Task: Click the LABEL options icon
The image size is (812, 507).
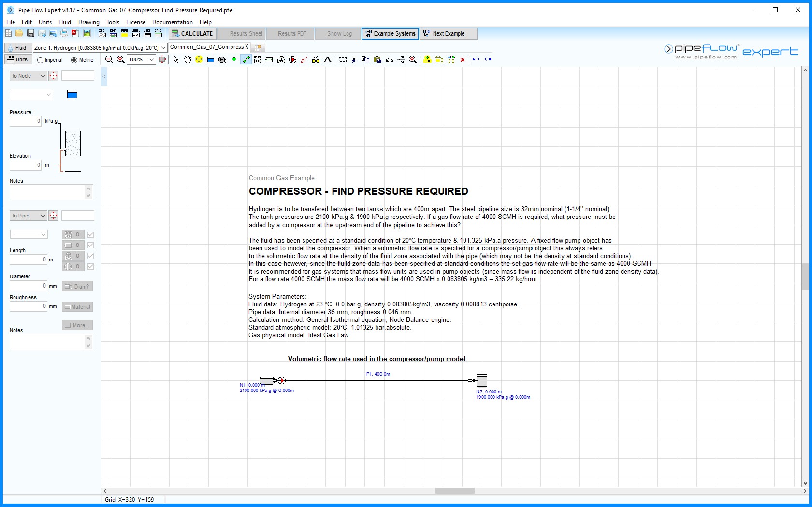Action: pos(136,33)
